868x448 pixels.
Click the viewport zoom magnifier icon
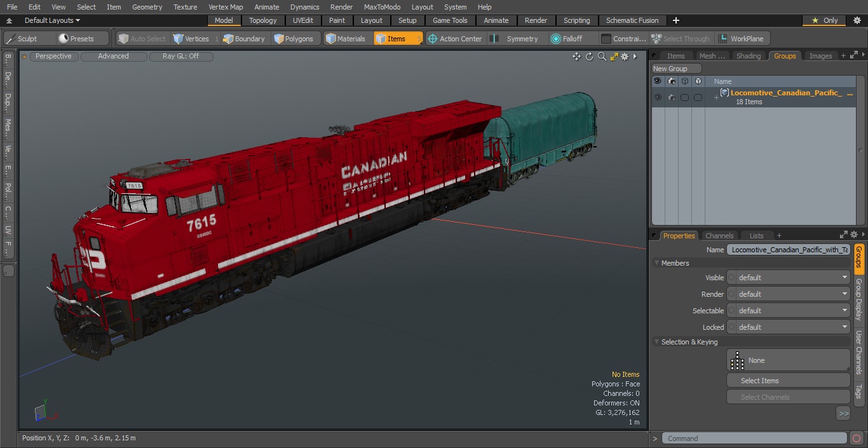pos(602,57)
